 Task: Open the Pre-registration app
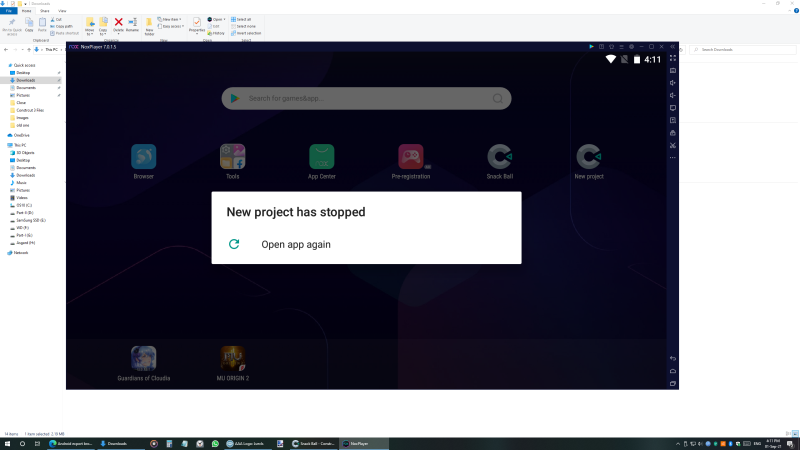411,162
